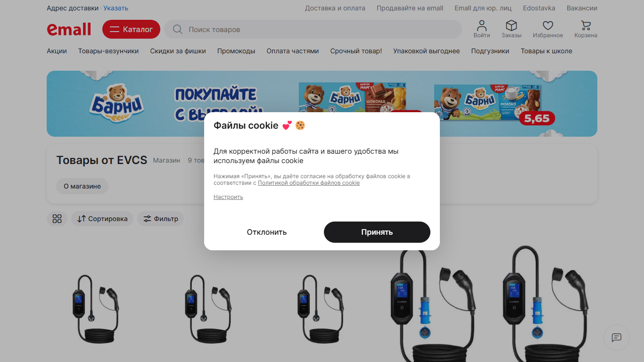644x362 pixels.
Task: Open the Каталог menu button
Action: [131, 29]
